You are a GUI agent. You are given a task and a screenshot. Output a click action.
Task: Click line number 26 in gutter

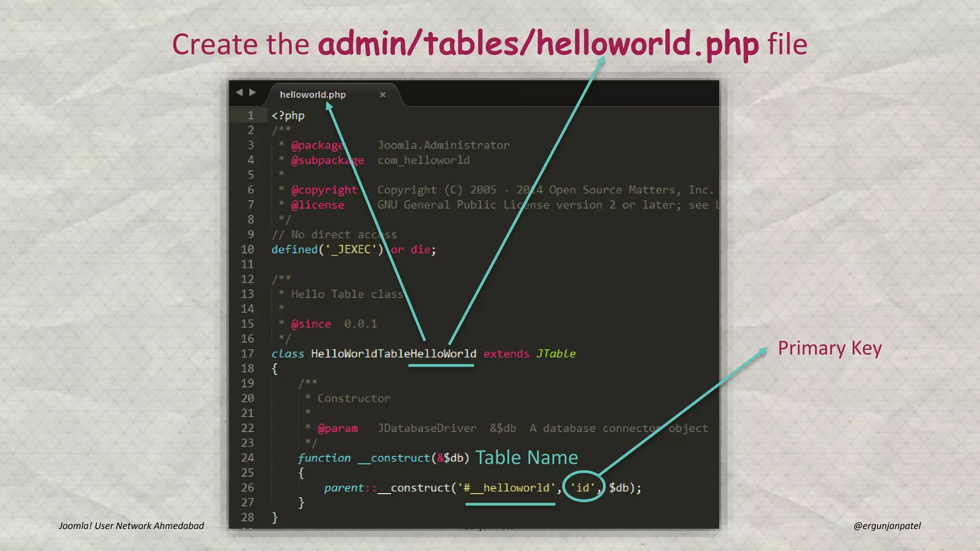pyautogui.click(x=247, y=487)
